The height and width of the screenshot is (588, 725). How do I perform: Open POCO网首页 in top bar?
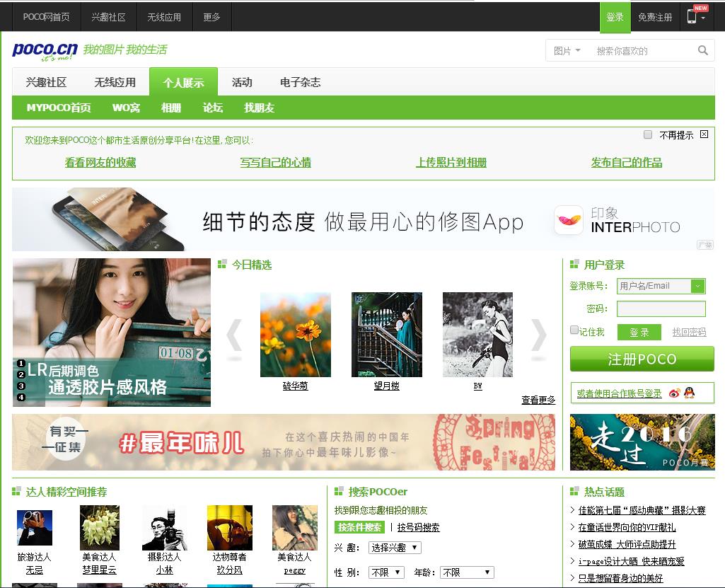click(x=46, y=17)
